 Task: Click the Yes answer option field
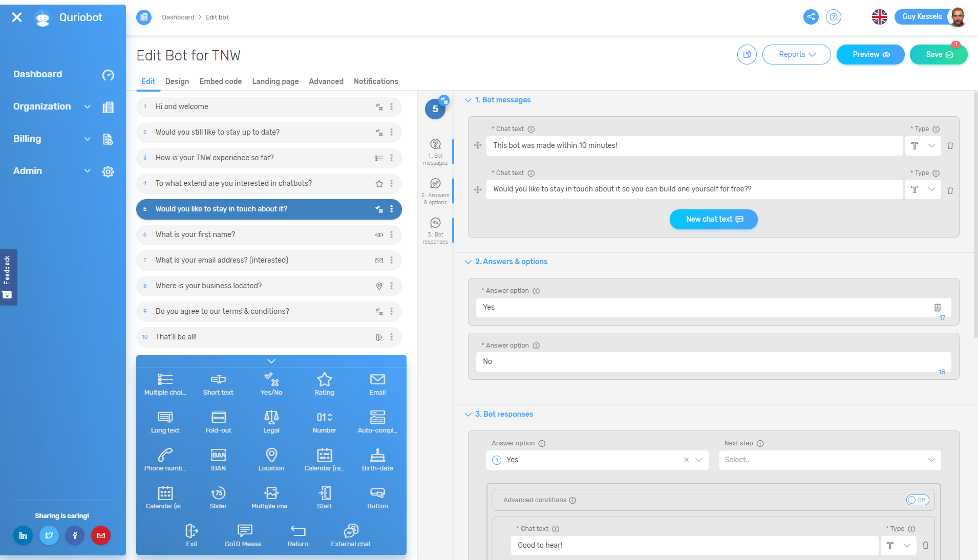coord(707,308)
